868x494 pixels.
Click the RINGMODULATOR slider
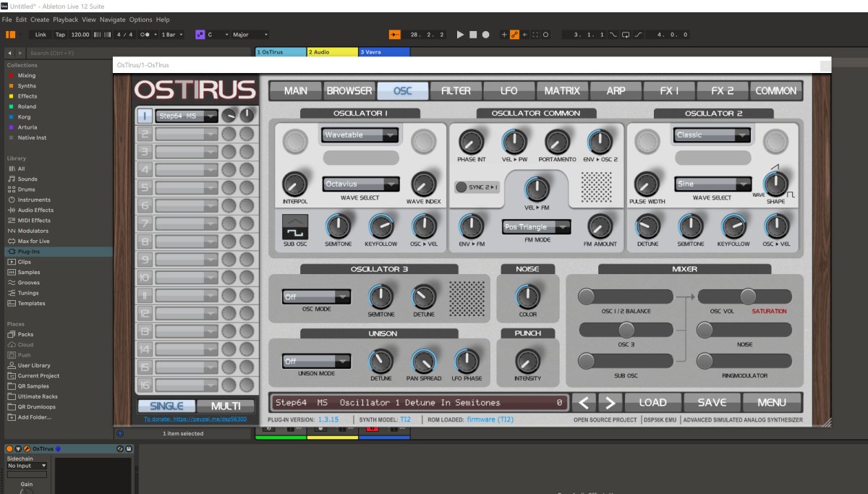pos(744,361)
